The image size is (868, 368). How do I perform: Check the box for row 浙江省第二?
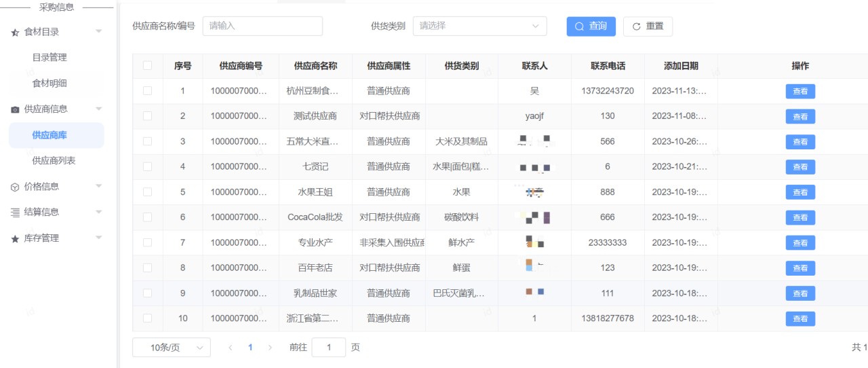147,318
